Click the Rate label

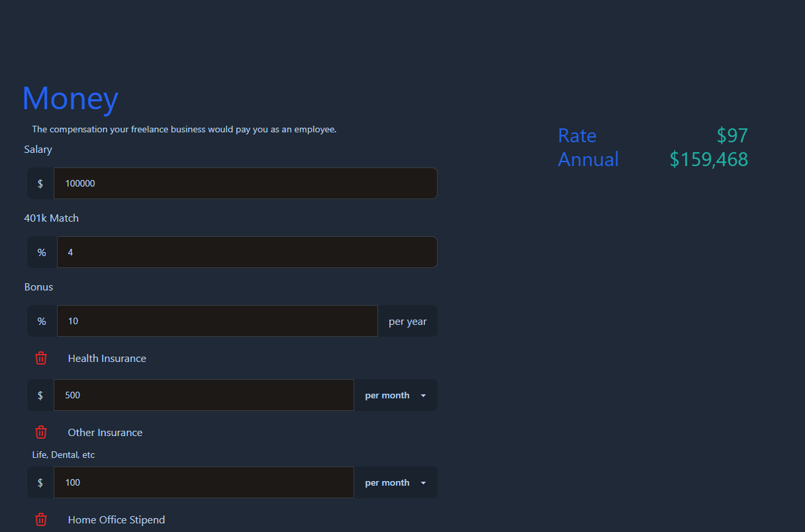point(577,136)
